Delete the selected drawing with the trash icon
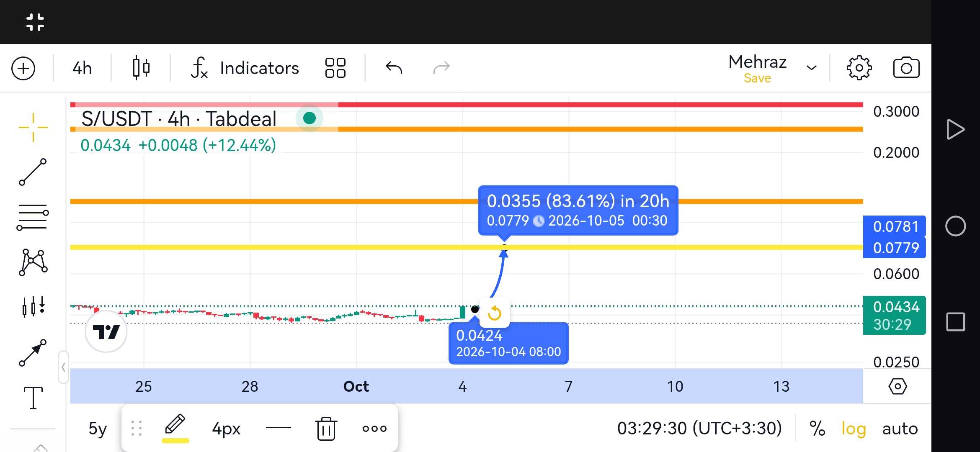The image size is (980, 452). click(x=326, y=428)
